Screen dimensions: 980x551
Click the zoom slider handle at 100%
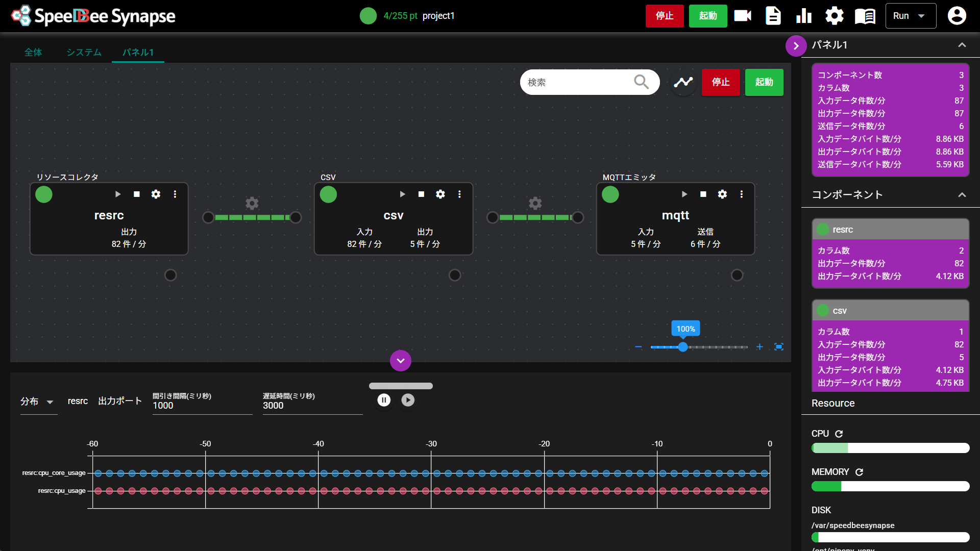682,347
